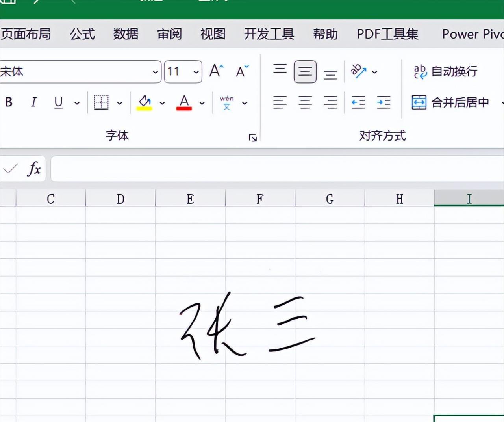Click the fill color bucket icon
Screen dimensions: 504x422
coord(145,102)
